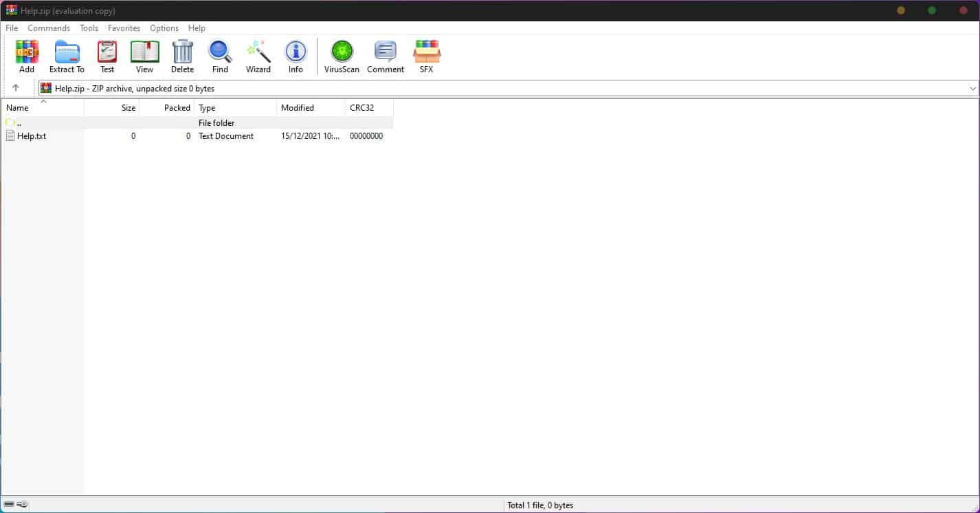Click the Delete trash can icon
The width and height of the screenshot is (980, 513).
coord(183,52)
